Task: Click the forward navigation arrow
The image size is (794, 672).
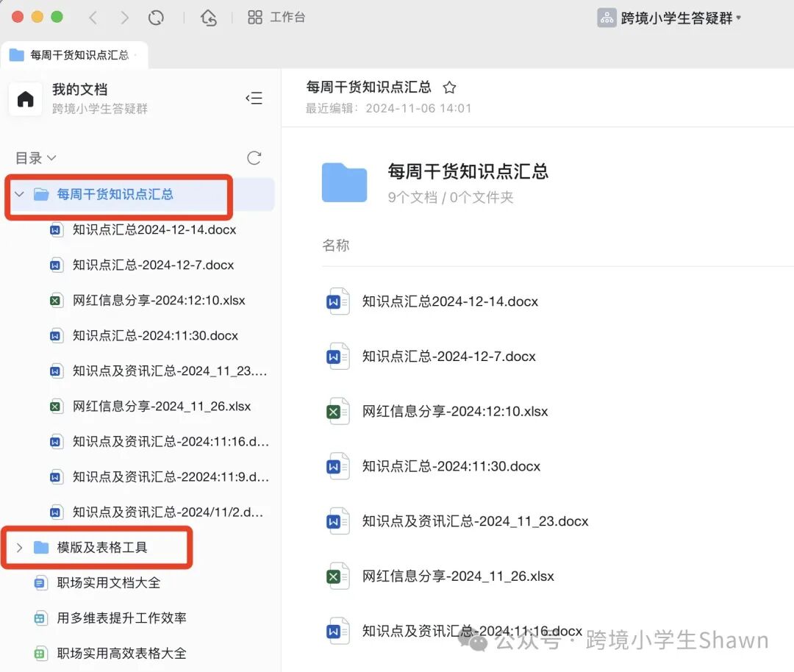Action: pyautogui.click(x=124, y=18)
